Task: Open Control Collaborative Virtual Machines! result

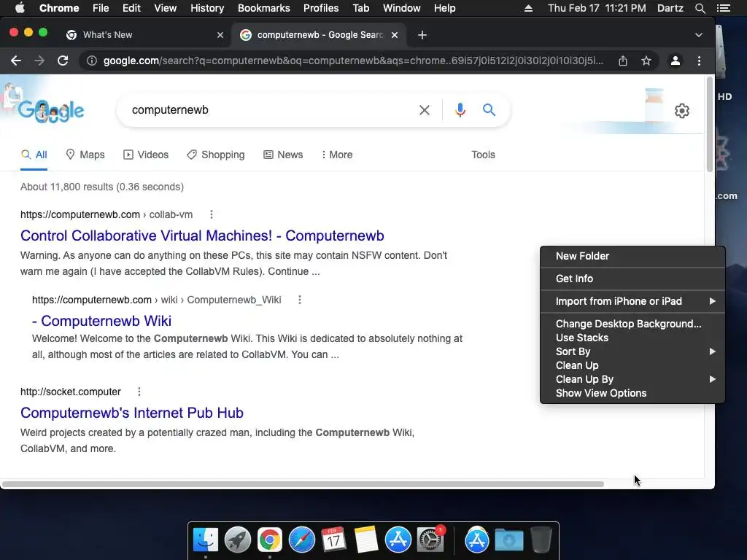Action: coord(202,236)
